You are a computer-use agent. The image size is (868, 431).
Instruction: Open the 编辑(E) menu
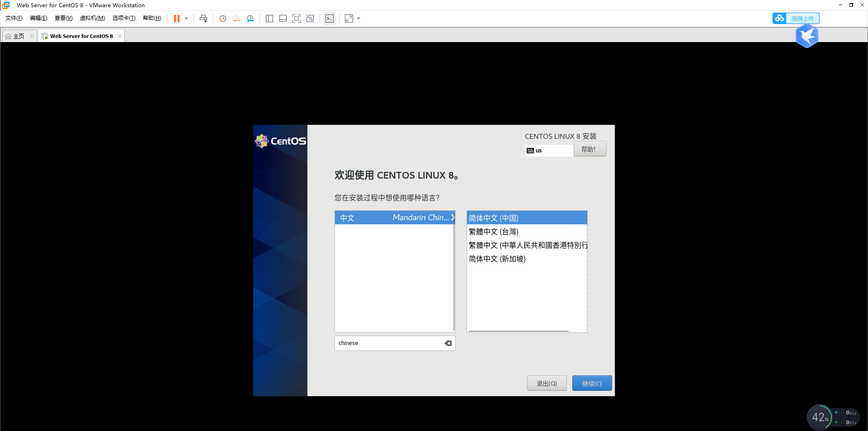(38, 19)
